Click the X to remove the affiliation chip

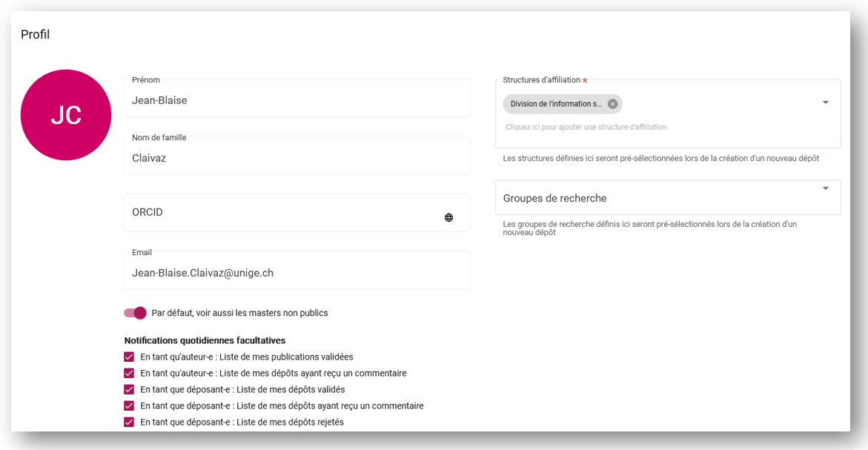(x=613, y=104)
